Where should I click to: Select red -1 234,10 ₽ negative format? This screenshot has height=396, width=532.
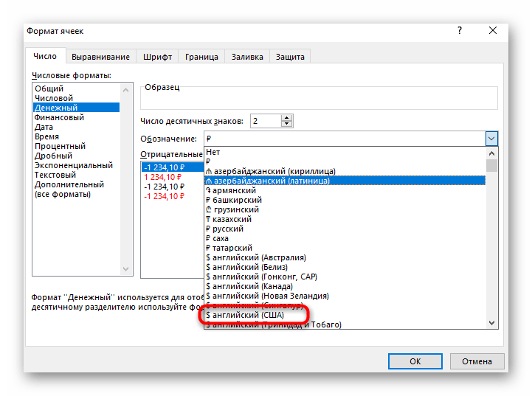173,196
